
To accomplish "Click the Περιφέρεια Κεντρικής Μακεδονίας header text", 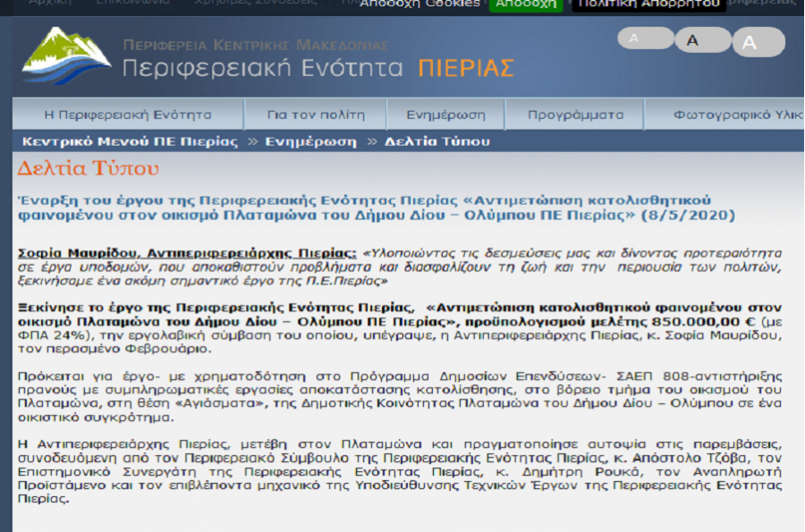I will point(255,44).
